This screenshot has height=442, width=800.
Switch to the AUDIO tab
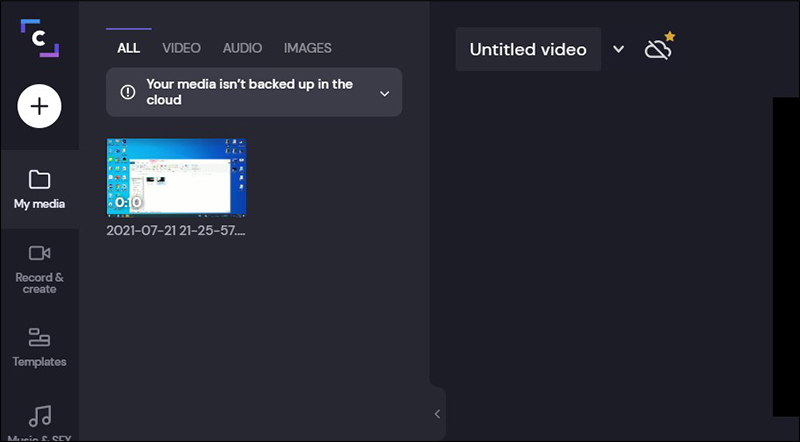242,48
